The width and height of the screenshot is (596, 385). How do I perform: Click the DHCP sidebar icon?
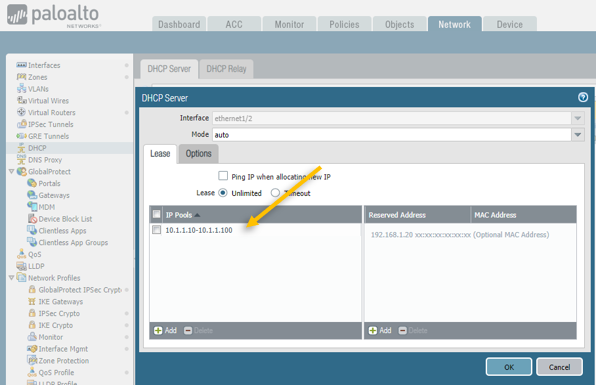click(x=21, y=148)
